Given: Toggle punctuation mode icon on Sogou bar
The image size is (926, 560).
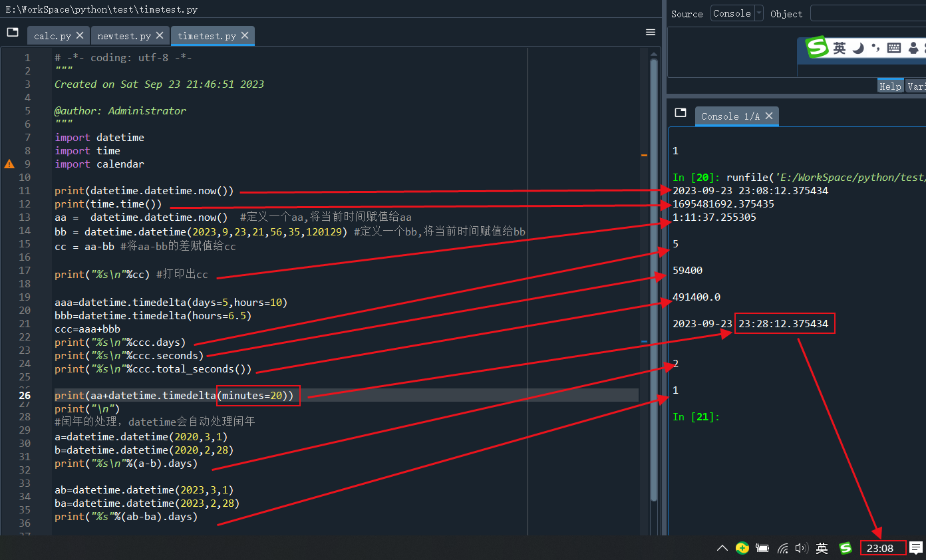Looking at the screenshot, I should tap(875, 48).
